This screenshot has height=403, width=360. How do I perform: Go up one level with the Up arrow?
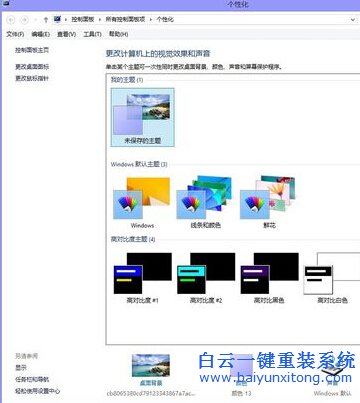pyautogui.click(x=46, y=20)
